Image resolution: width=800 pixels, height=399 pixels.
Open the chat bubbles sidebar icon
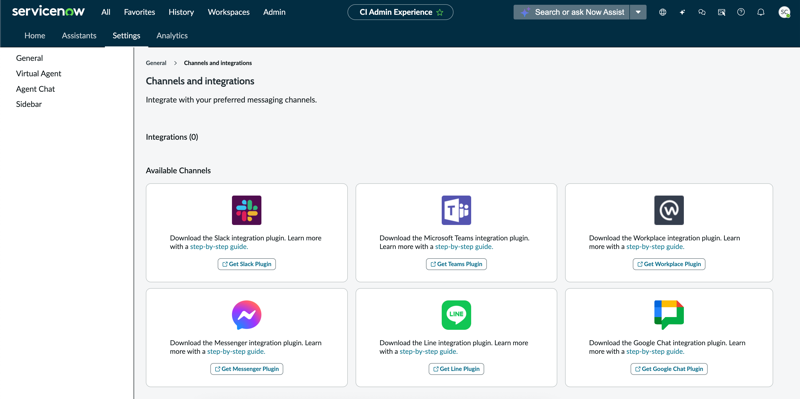pos(702,12)
